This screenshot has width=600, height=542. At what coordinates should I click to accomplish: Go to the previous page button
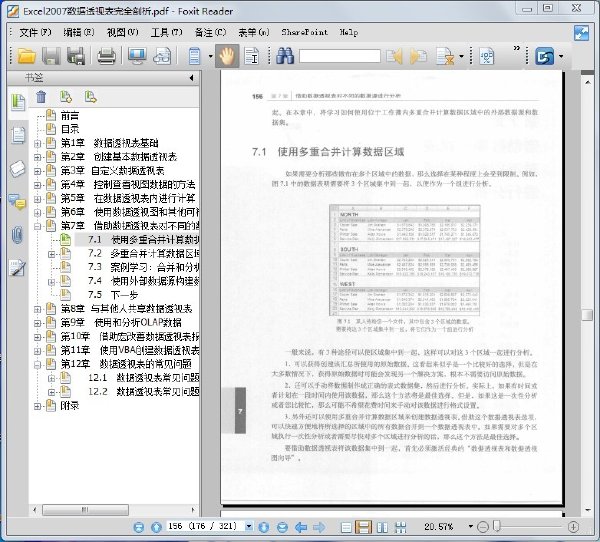click(x=156, y=527)
